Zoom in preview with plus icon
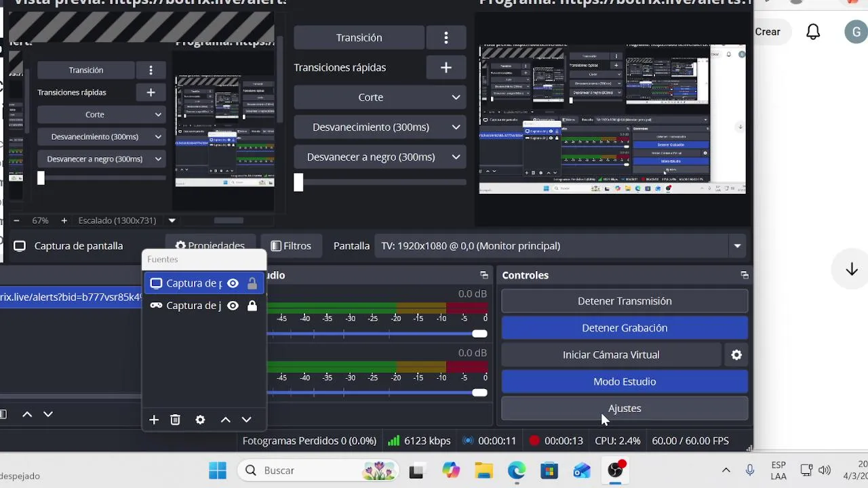The width and height of the screenshot is (868, 488). [64, 220]
